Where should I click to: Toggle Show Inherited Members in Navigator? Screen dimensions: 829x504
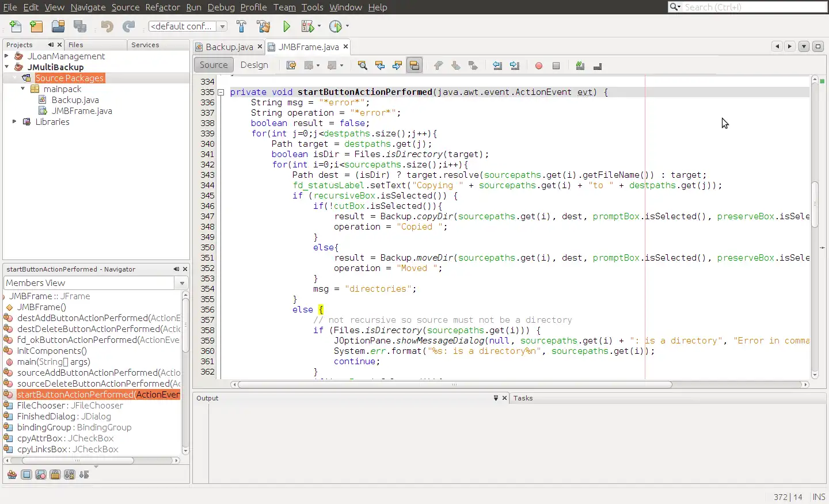click(x=12, y=475)
